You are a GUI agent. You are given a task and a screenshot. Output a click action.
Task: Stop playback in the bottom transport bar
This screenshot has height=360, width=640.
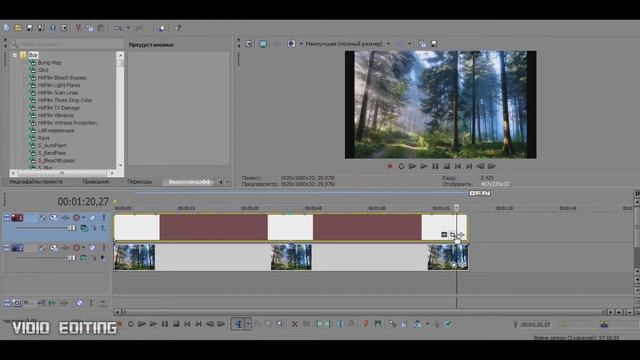pyautogui.click(x=176, y=324)
